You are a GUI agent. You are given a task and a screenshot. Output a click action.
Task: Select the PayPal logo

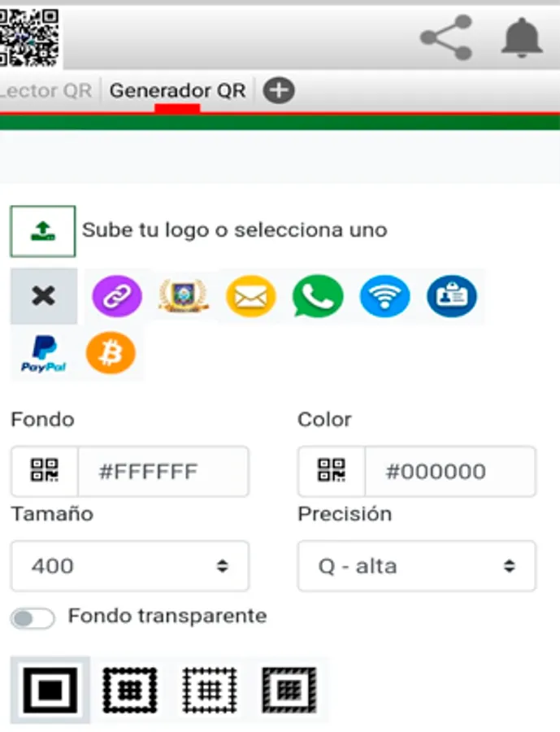(x=43, y=354)
